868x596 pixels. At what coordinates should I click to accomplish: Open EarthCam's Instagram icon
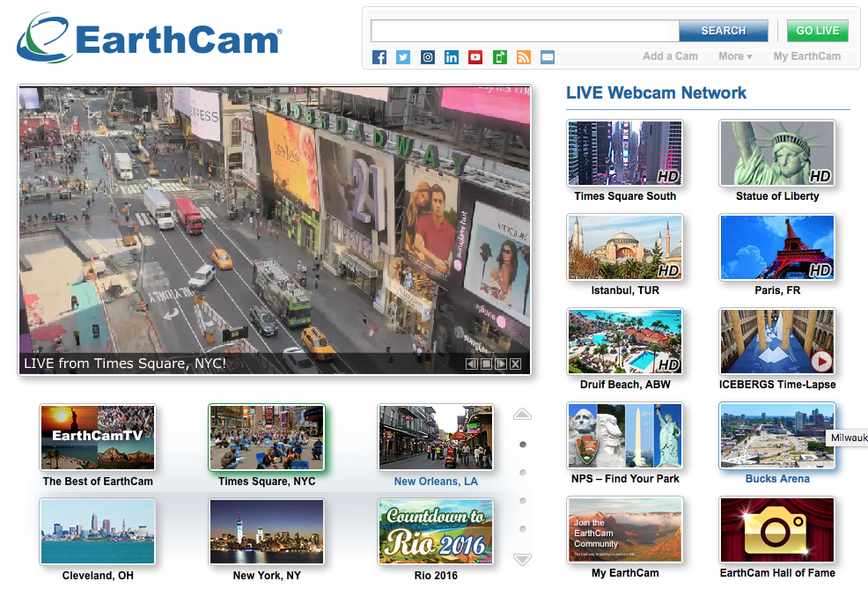coord(427,57)
